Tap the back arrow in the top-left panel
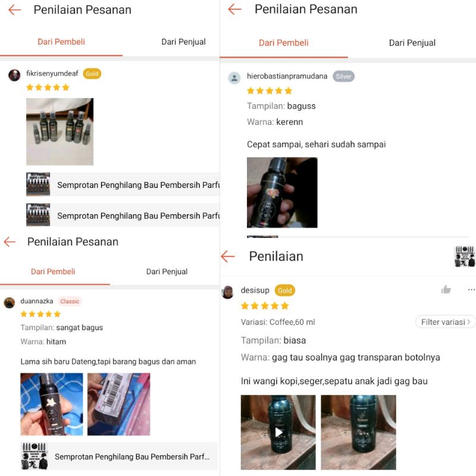476x476 pixels. coord(15,10)
